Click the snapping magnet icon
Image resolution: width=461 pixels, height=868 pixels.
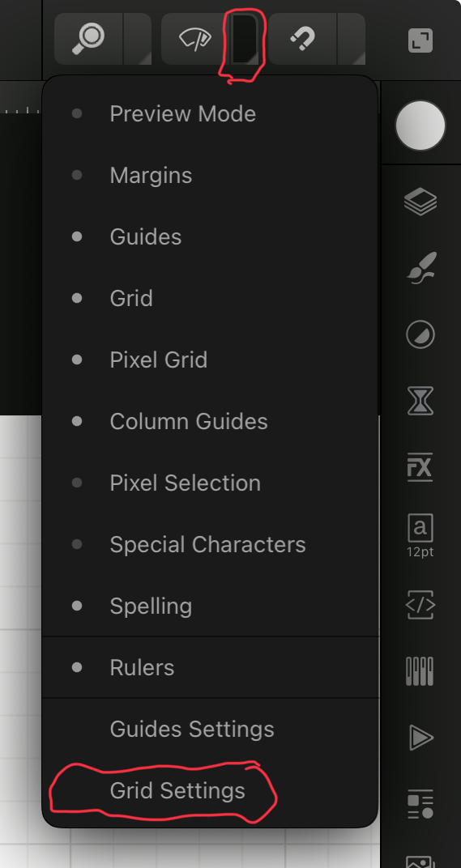[x=302, y=40]
